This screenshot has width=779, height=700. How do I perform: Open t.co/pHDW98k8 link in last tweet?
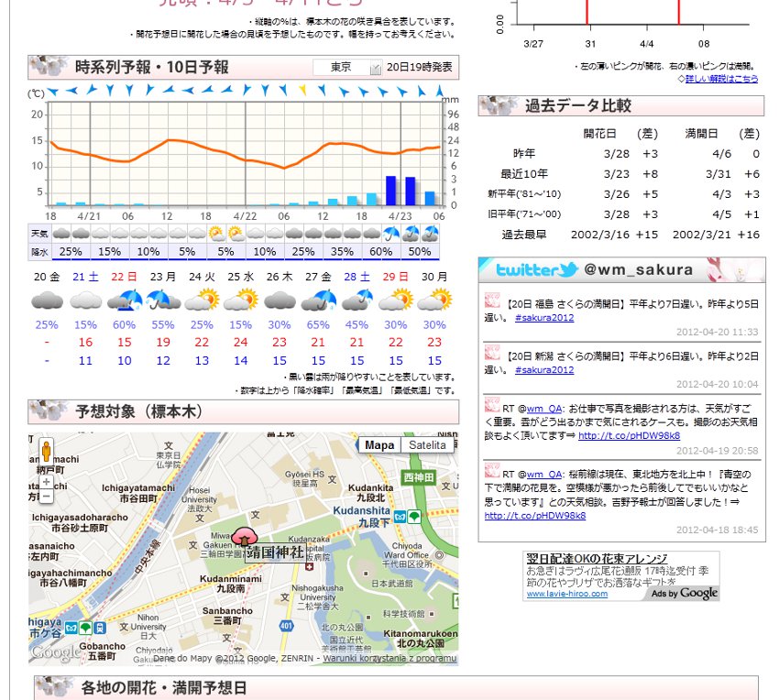click(x=535, y=516)
